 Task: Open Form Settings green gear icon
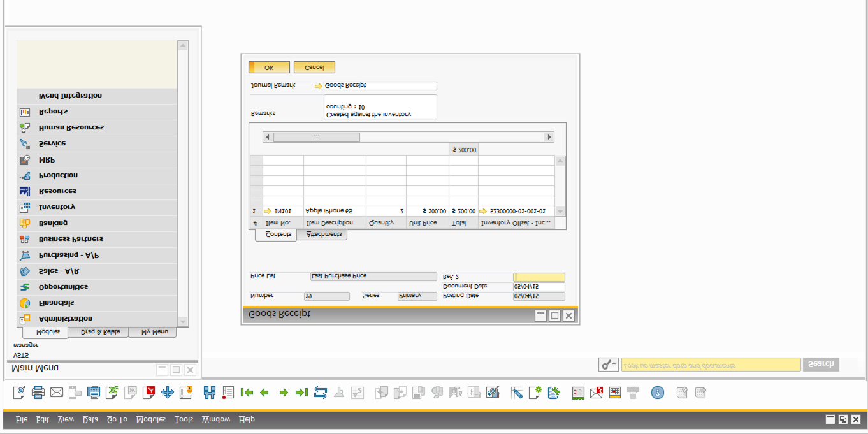coord(535,393)
